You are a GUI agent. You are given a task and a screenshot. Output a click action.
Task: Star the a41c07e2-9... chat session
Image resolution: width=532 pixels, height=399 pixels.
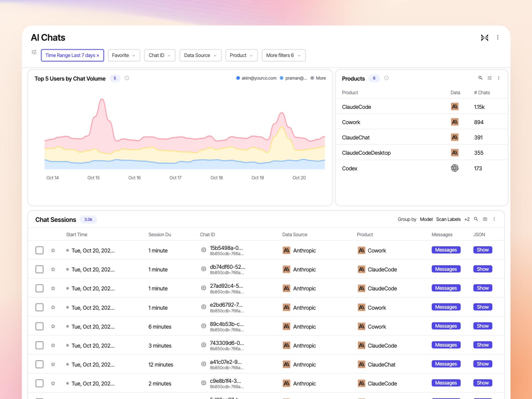click(53, 365)
